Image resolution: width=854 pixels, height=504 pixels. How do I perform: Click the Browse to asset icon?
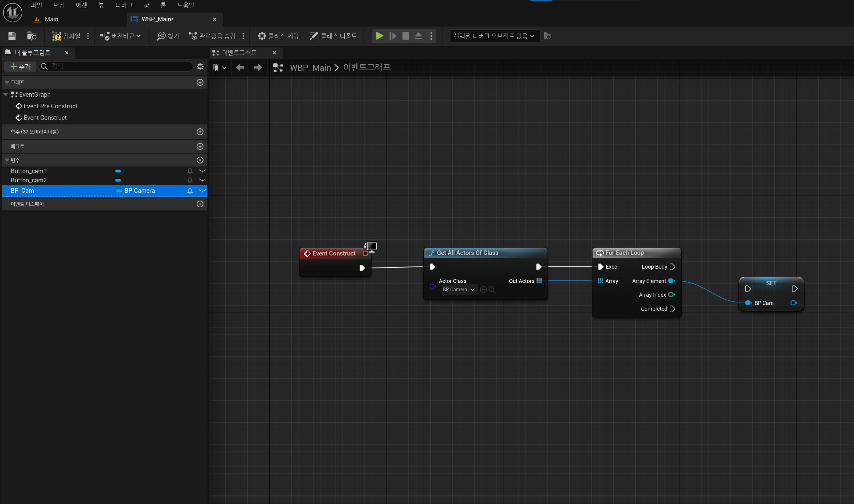[x=32, y=36]
